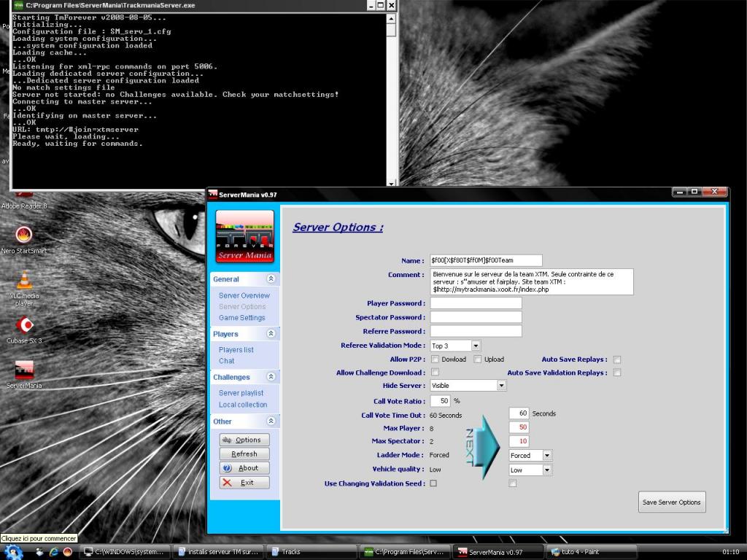
Task: Enable Allow P2P Download checkbox
Action: tap(435, 359)
